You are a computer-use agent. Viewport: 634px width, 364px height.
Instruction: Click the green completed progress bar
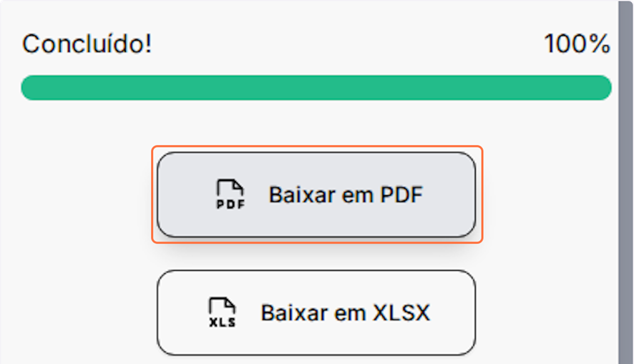(x=316, y=87)
